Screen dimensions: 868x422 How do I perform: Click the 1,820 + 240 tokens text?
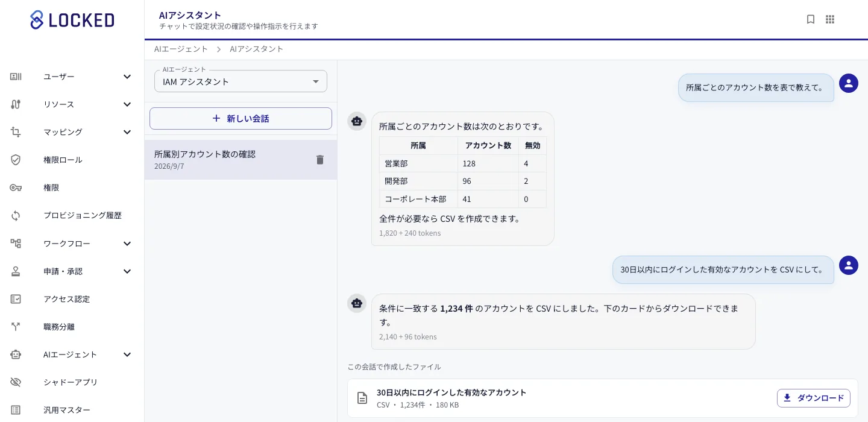tap(410, 233)
